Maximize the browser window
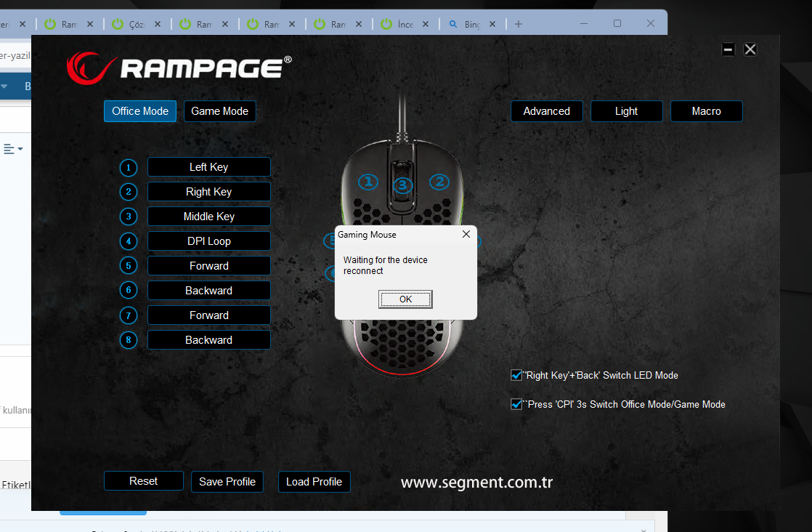Screen dimensions: 812x532 tap(617, 23)
